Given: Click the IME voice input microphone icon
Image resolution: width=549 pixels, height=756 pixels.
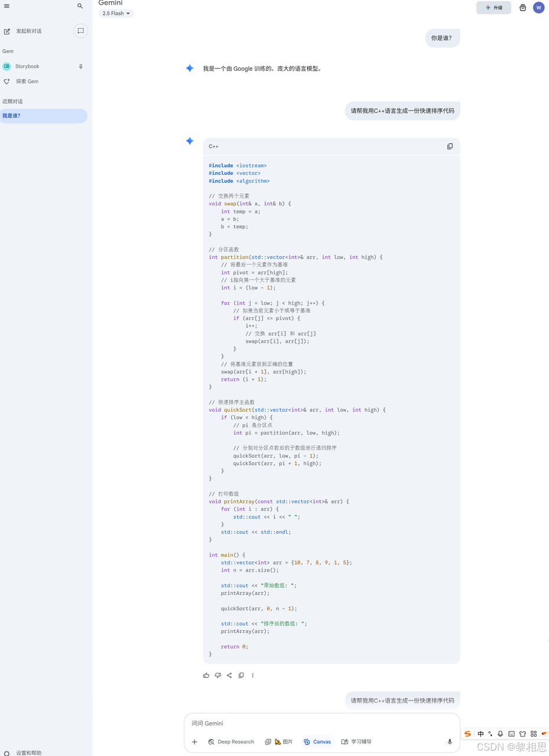Looking at the screenshot, I should pyautogui.click(x=501, y=734).
